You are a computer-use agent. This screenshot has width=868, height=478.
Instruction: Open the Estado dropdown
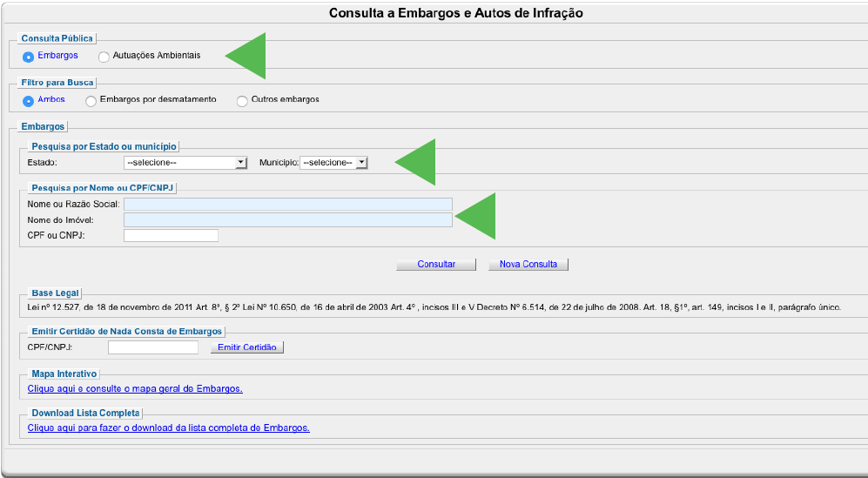pos(185,163)
